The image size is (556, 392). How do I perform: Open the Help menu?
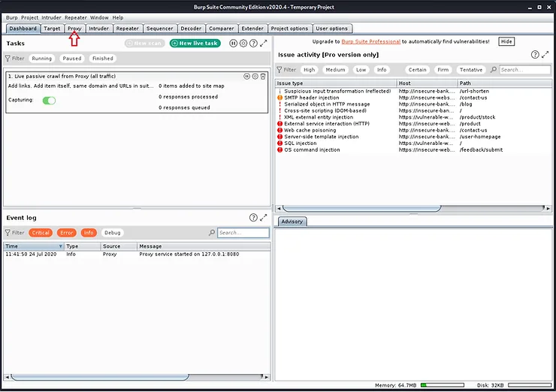(x=118, y=17)
